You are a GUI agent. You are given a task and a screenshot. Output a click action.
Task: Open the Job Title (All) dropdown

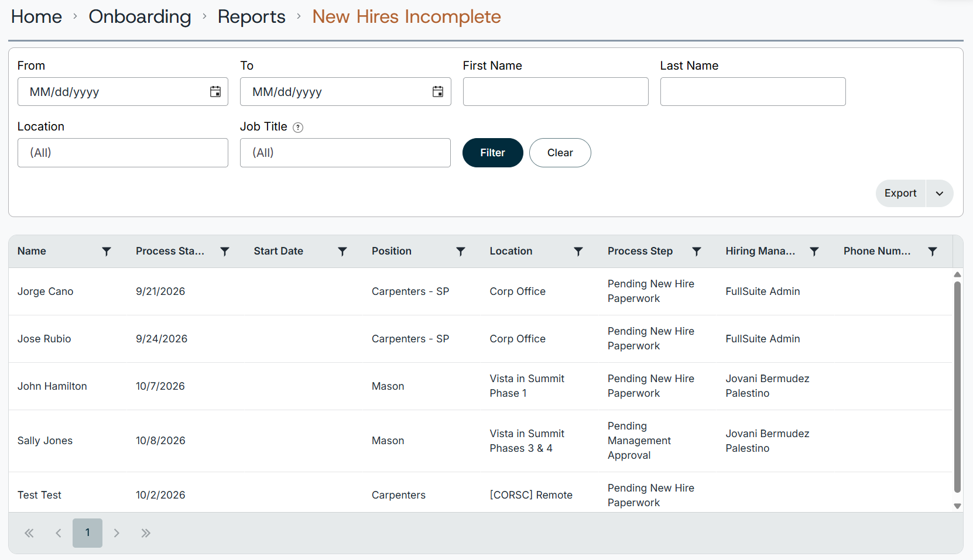point(345,153)
